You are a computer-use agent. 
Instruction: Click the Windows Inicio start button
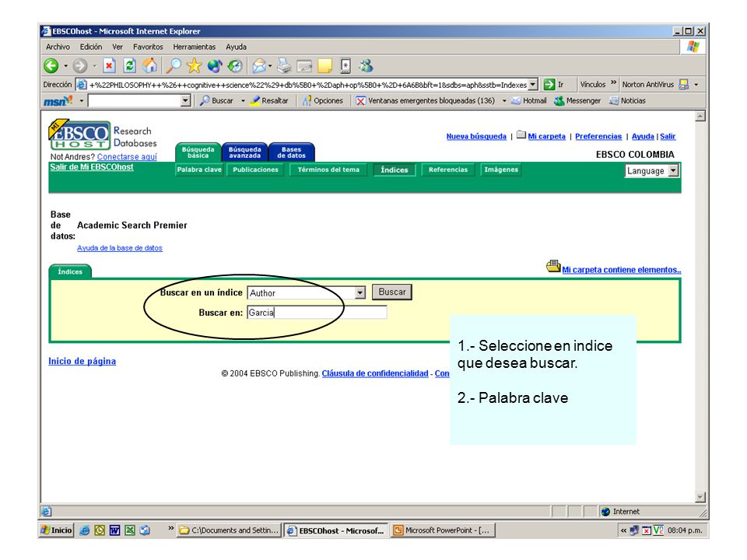click(57, 530)
